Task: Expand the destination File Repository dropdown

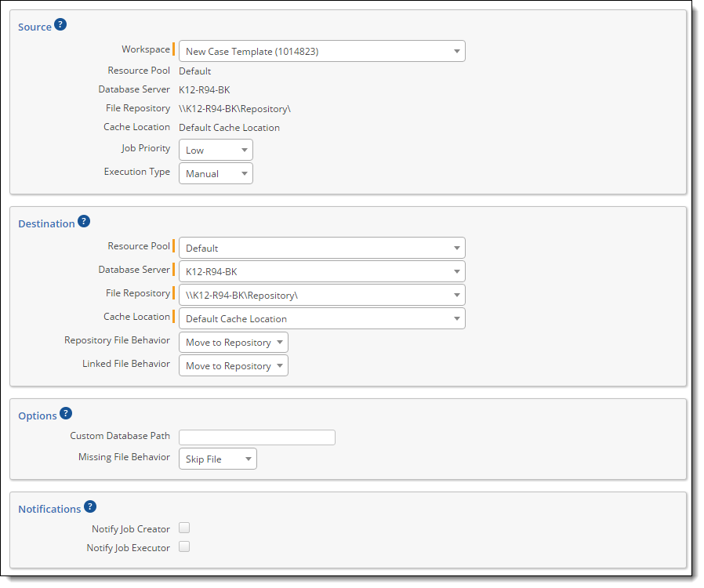Action: coord(321,295)
